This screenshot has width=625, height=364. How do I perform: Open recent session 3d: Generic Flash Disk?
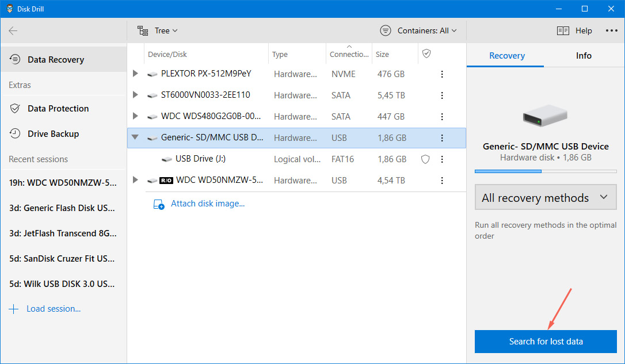tap(63, 208)
